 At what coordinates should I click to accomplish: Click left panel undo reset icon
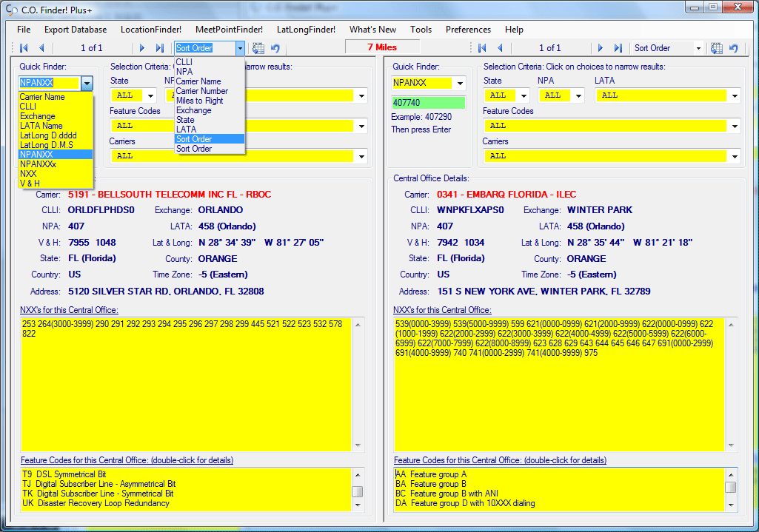(x=275, y=48)
